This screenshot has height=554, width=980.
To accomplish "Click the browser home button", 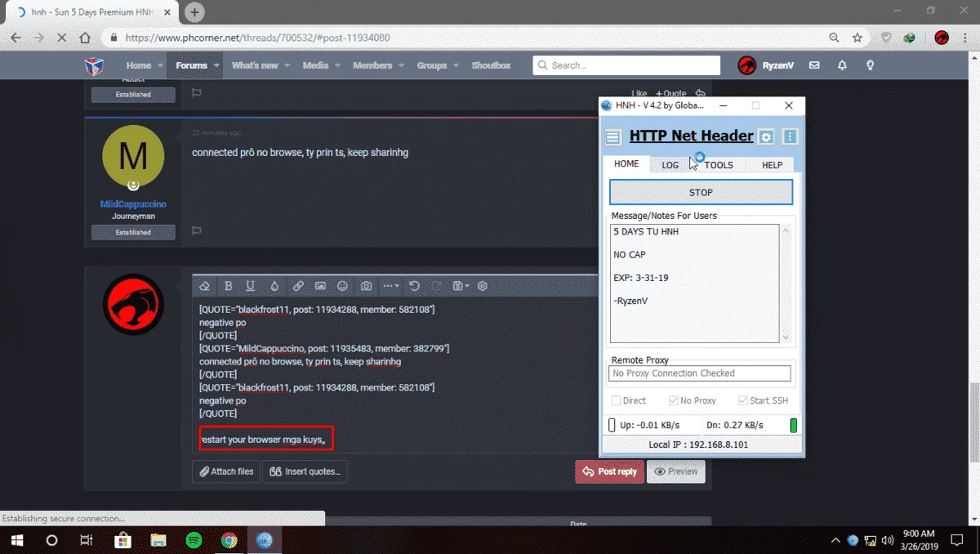I will (x=85, y=38).
